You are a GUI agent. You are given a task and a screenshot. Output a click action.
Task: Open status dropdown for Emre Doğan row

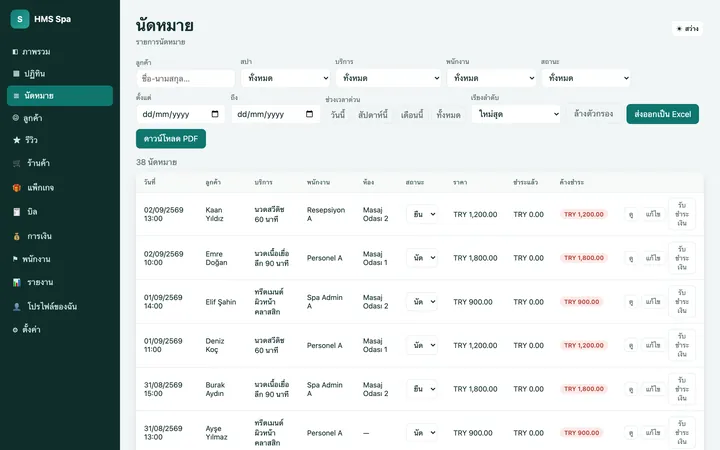pyautogui.click(x=422, y=258)
